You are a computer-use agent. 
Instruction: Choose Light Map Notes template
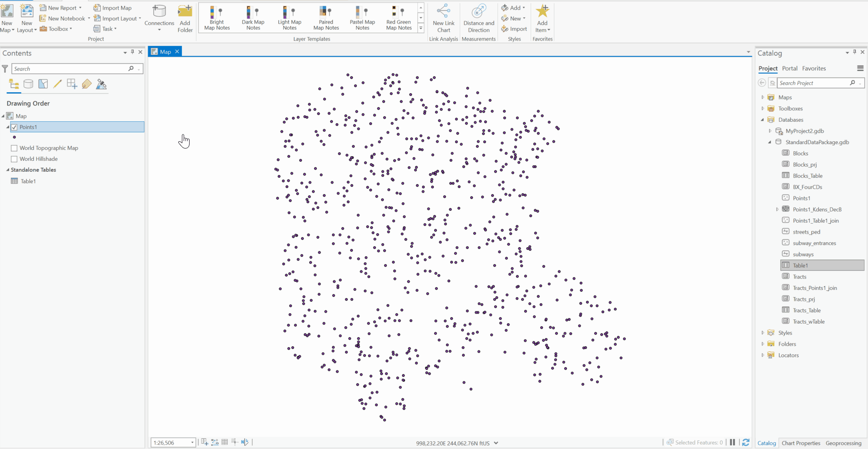click(290, 18)
